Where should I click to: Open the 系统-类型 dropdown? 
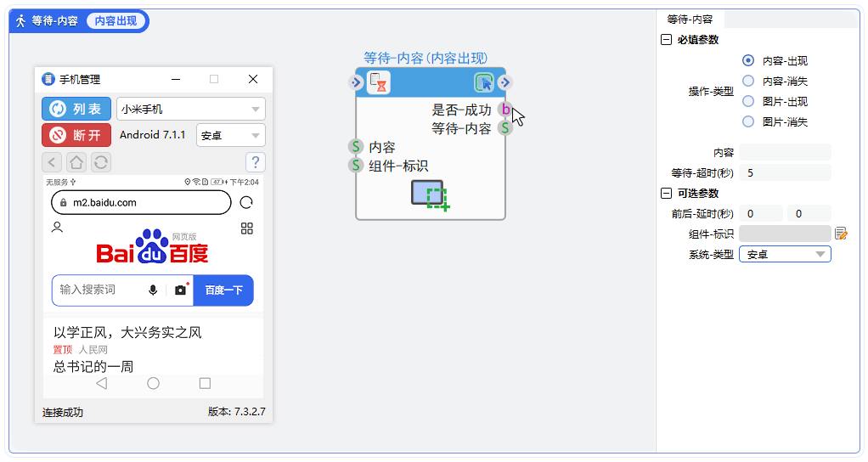pyautogui.click(x=785, y=254)
